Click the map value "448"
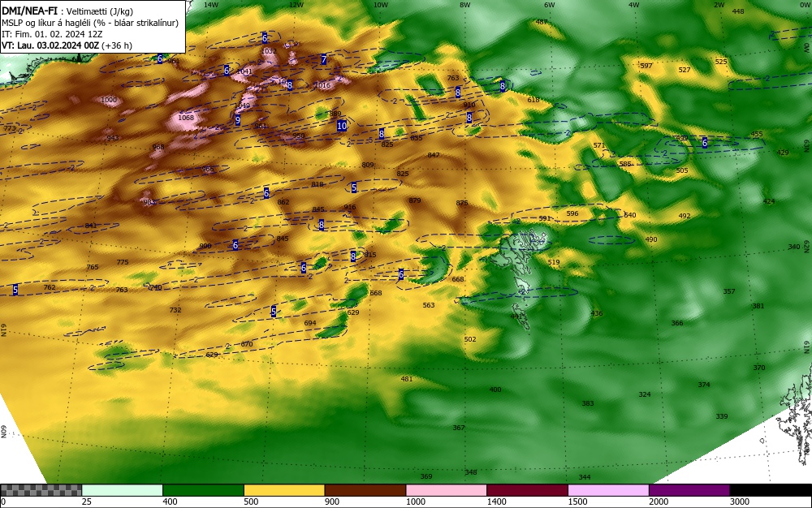 click(738, 11)
